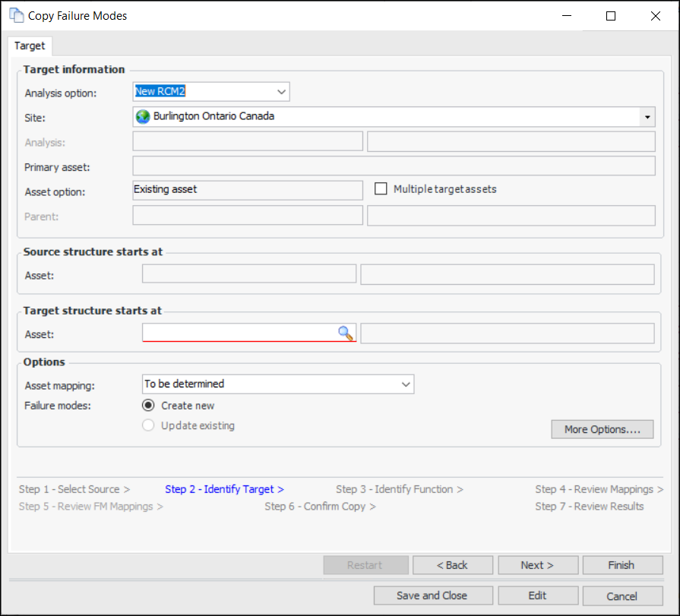Go to Step 2 - Identify Target
This screenshot has height=616, width=680.
click(224, 490)
